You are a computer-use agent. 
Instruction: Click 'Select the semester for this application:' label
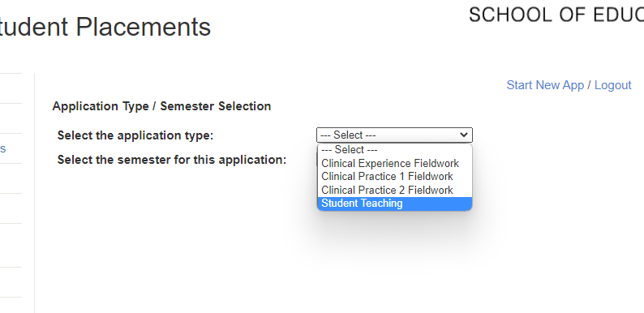click(x=172, y=160)
